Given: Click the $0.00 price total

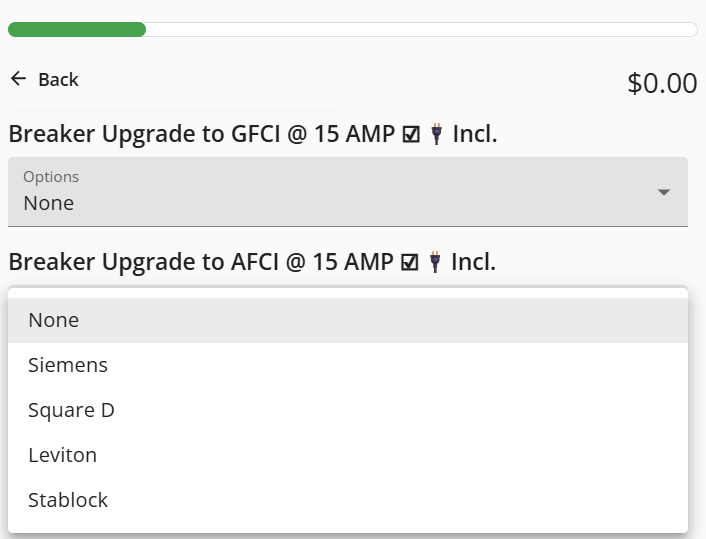Looking at the screenshot, I should pyautogui.click(x=662, y=83).
